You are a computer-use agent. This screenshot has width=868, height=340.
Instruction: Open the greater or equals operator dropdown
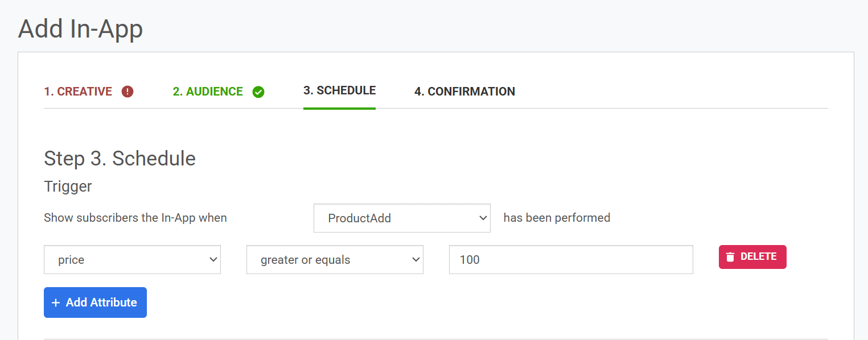(x=334, y=259)
